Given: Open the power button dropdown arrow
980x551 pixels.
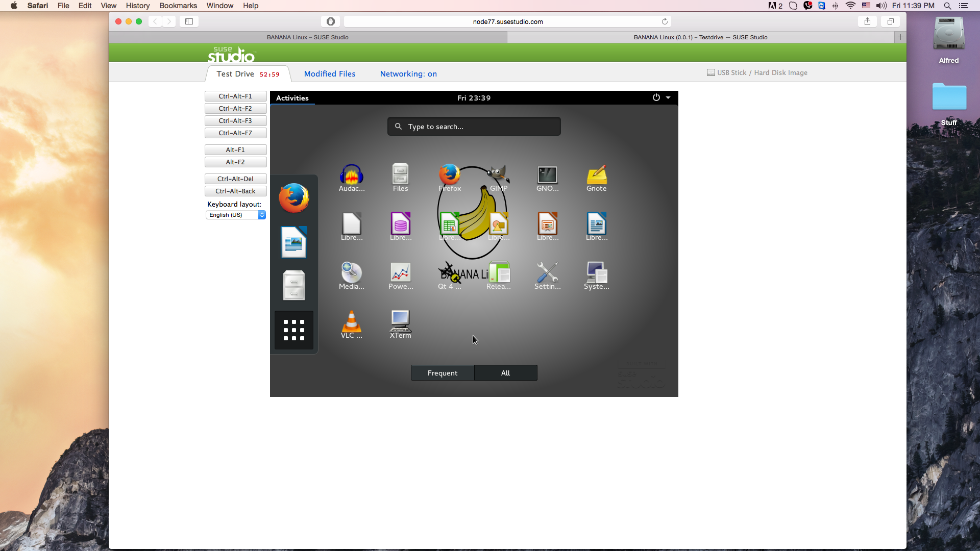Looking at the screenshot, I should point(669,97).
